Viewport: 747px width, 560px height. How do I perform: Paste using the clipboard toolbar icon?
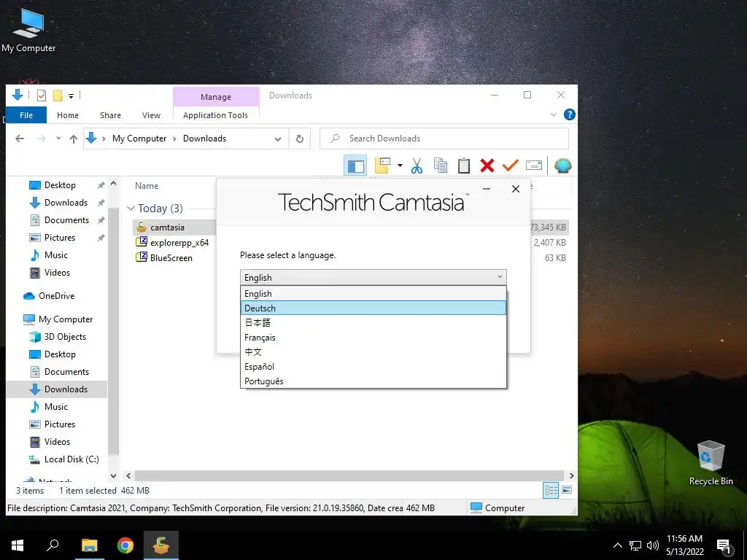tap(463, 166)
